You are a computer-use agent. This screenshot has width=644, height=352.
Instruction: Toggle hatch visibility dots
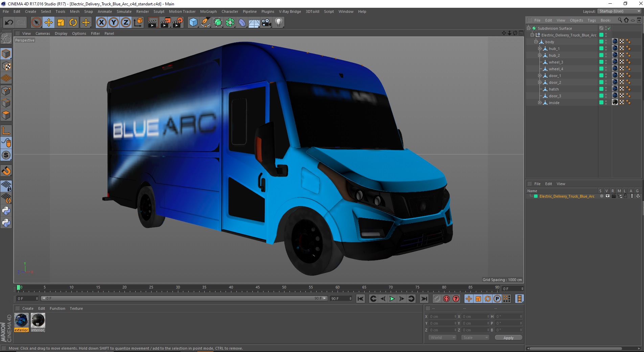pyautogui.click(x=606, y=89)
